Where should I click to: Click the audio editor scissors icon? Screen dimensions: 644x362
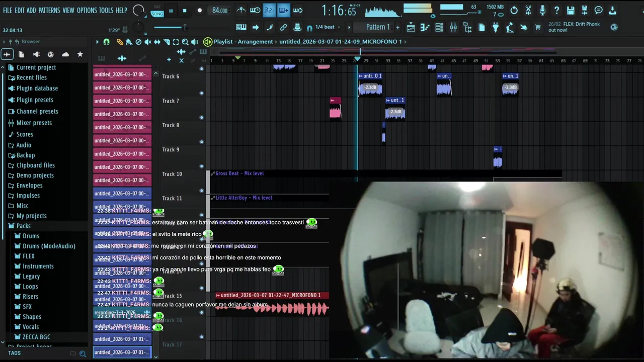pos(528,10)
